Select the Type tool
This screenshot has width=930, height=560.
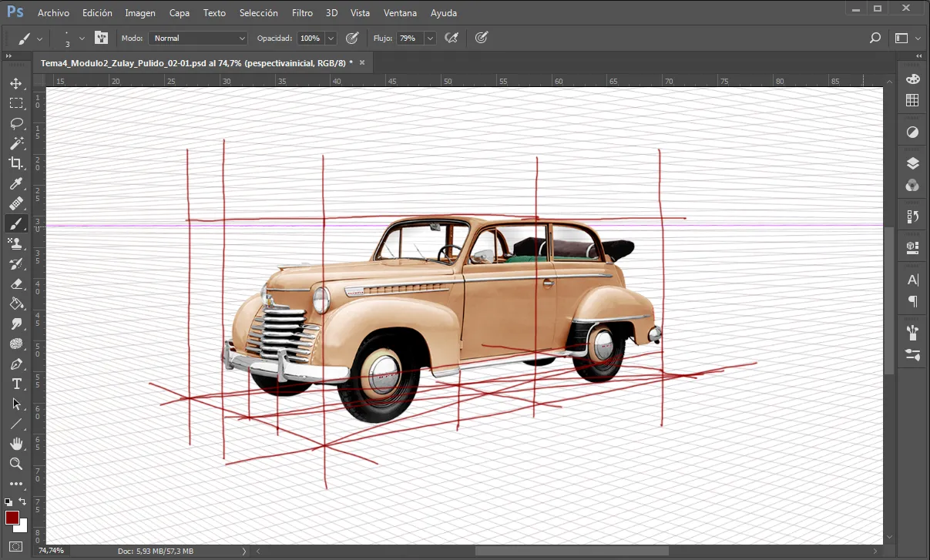click(x=16, y=384)
